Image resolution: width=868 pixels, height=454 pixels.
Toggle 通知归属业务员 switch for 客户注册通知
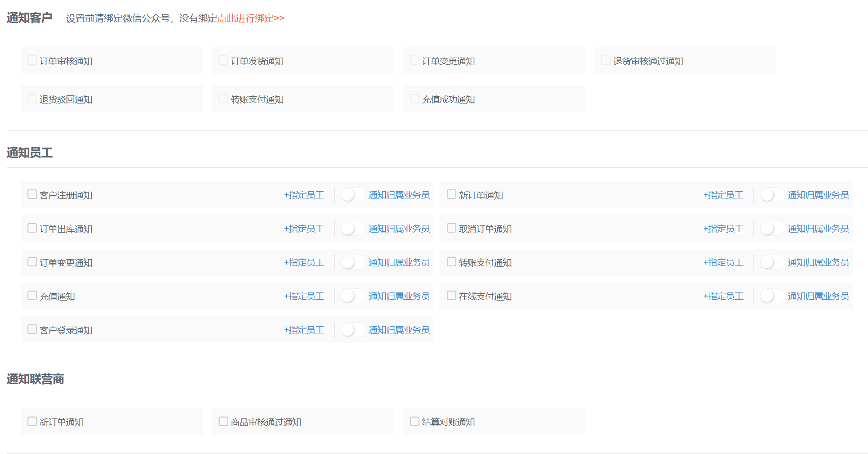[x=353, y=195]
